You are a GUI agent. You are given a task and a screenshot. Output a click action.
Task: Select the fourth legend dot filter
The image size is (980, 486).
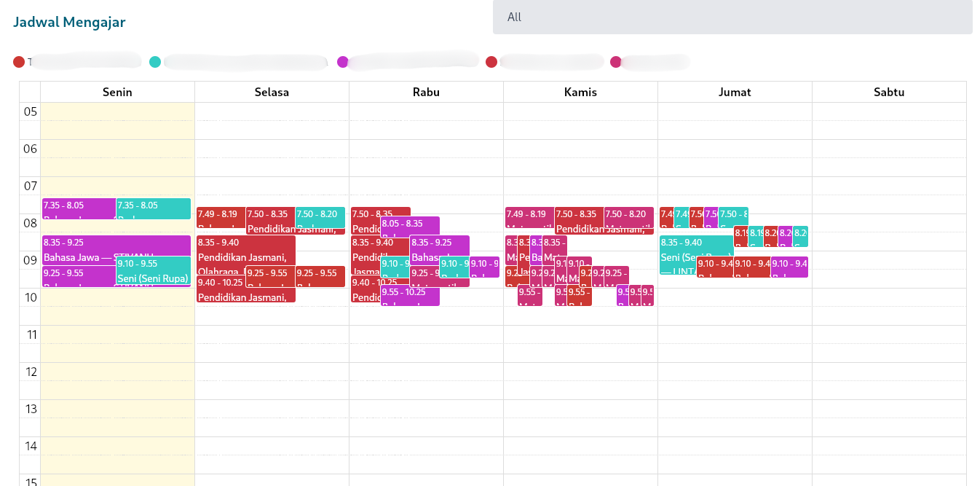491,61
